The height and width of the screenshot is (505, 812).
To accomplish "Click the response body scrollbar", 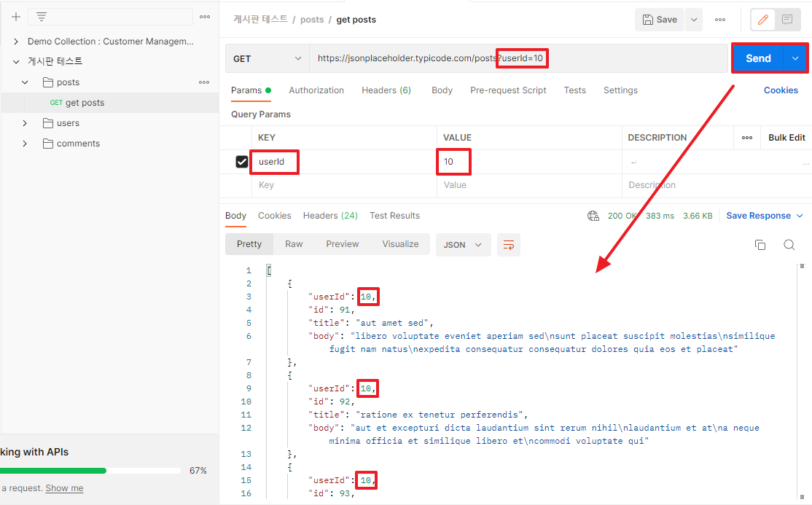I will 802,380.
